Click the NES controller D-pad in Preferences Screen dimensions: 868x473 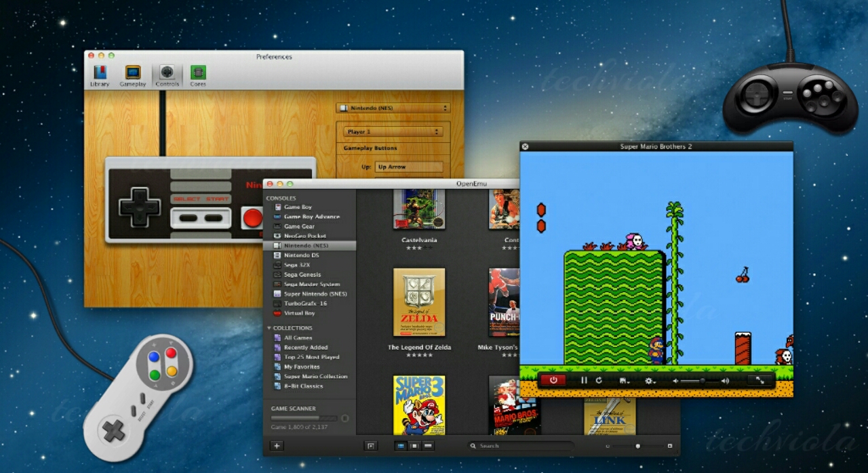(x=140, y=207)
